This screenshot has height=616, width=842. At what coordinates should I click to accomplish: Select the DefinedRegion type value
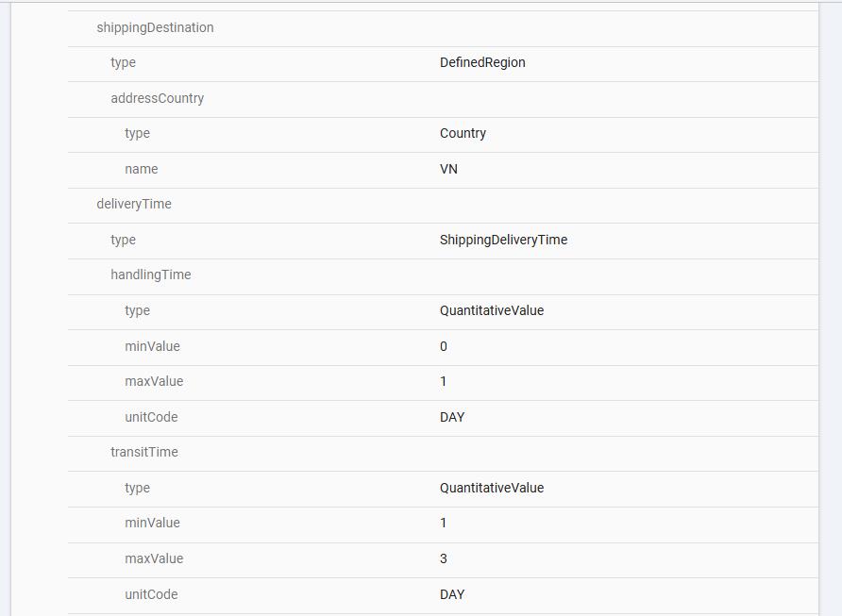point(482,62)
